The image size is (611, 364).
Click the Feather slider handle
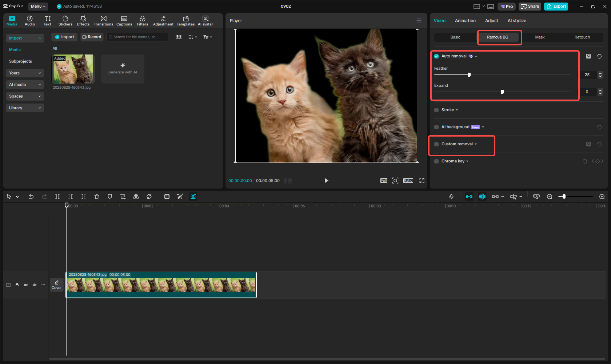469,75
